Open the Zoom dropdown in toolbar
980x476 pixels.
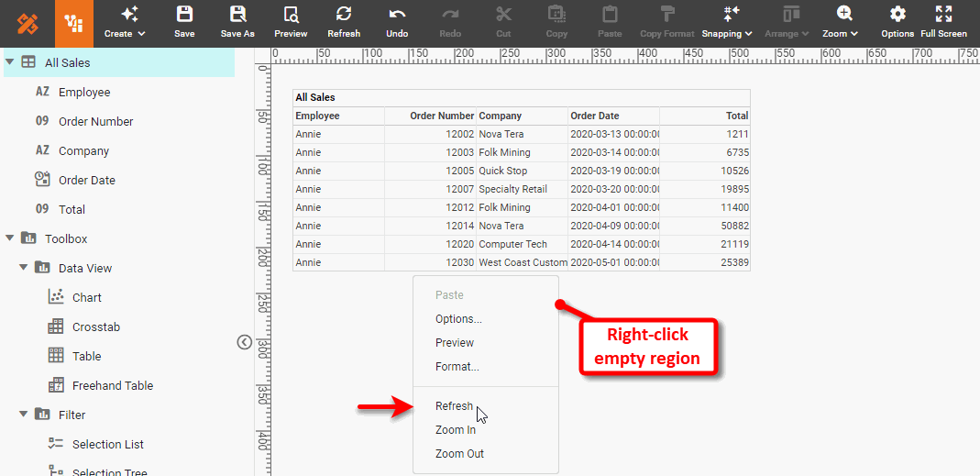click(x=841, y=22)
